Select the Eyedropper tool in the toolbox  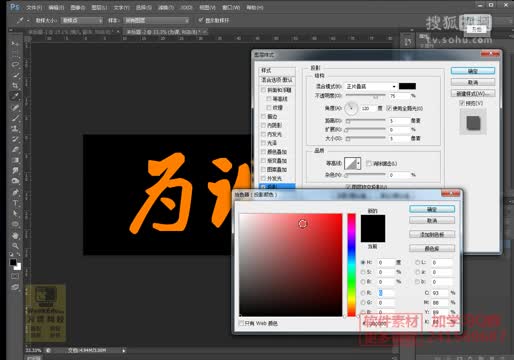[15, 96]
